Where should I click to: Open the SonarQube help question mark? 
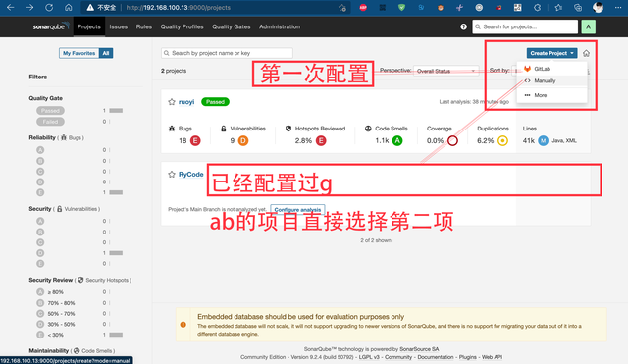463,26
